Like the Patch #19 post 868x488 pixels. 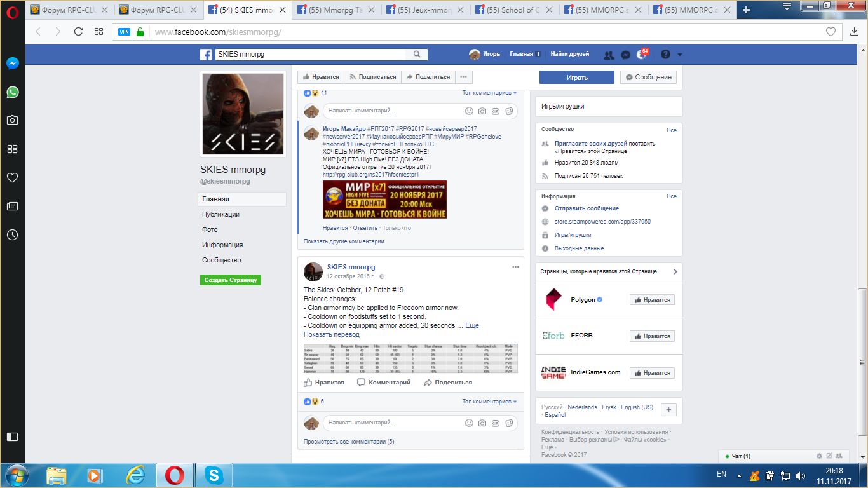pyautogui.click(x=324, y=383)
